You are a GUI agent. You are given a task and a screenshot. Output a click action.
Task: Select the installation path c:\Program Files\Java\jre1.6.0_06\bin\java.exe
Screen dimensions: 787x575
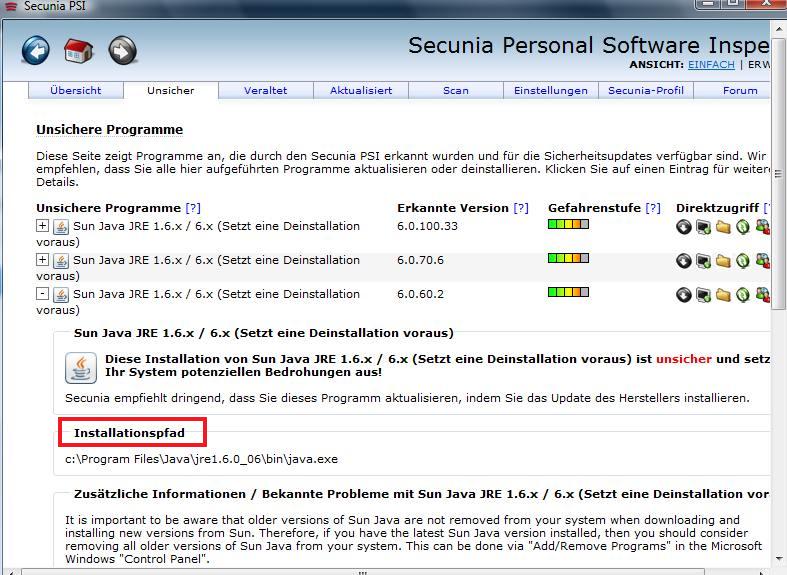(x=201, y=459)
